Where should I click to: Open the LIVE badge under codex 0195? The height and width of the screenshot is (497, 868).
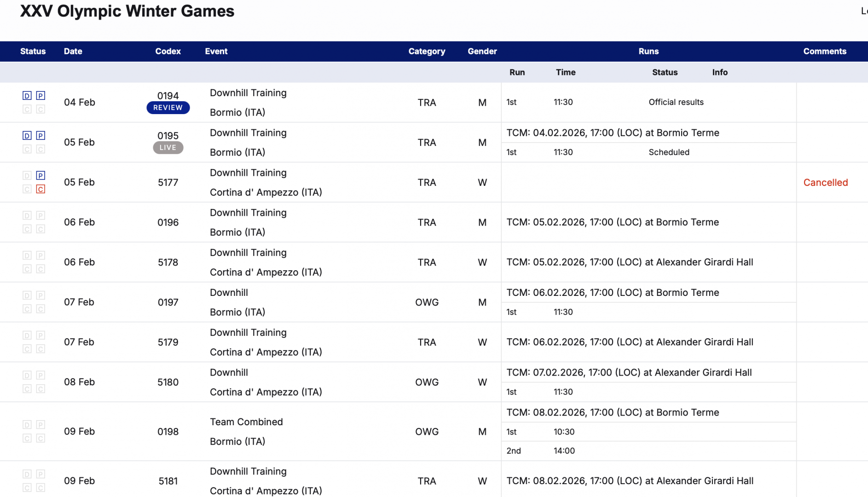[x=168, y=148]
